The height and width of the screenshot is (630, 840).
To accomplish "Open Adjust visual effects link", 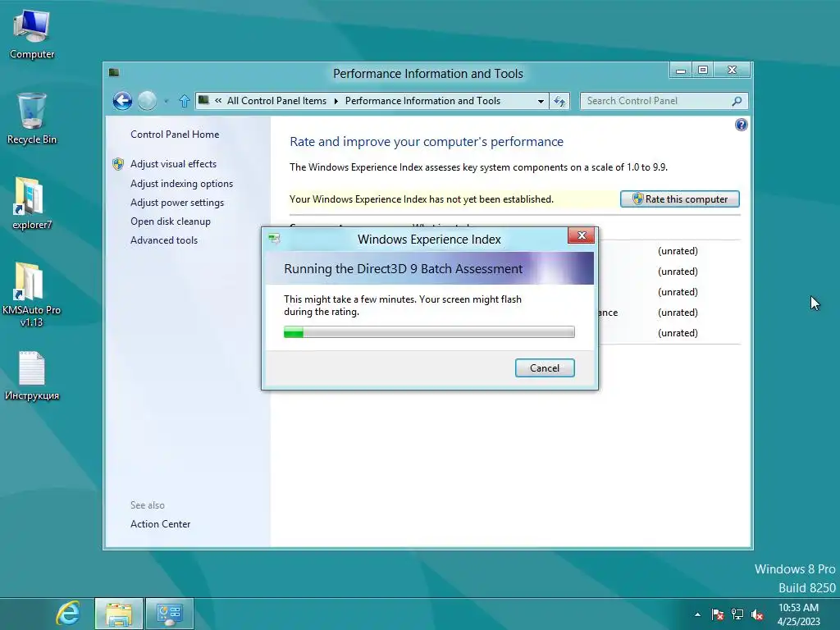I will [x=173, y=164].
